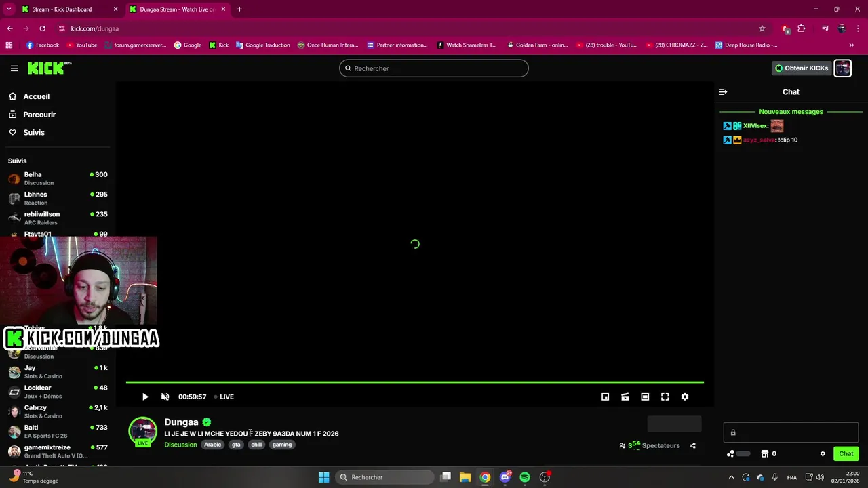The height and width of the screenshot is (488, 868).
Task: Open media controls icon in toolbar
Action: click(x=825, y=28)
